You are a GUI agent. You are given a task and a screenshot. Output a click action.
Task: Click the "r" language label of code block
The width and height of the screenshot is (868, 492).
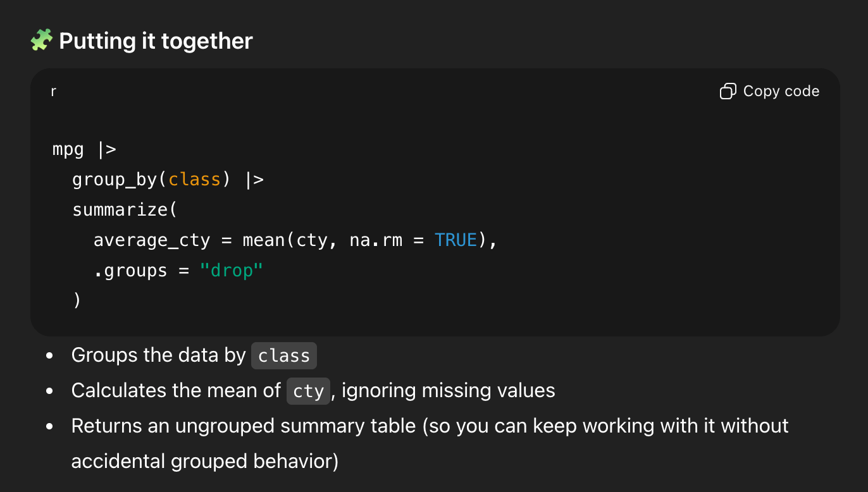53,92
